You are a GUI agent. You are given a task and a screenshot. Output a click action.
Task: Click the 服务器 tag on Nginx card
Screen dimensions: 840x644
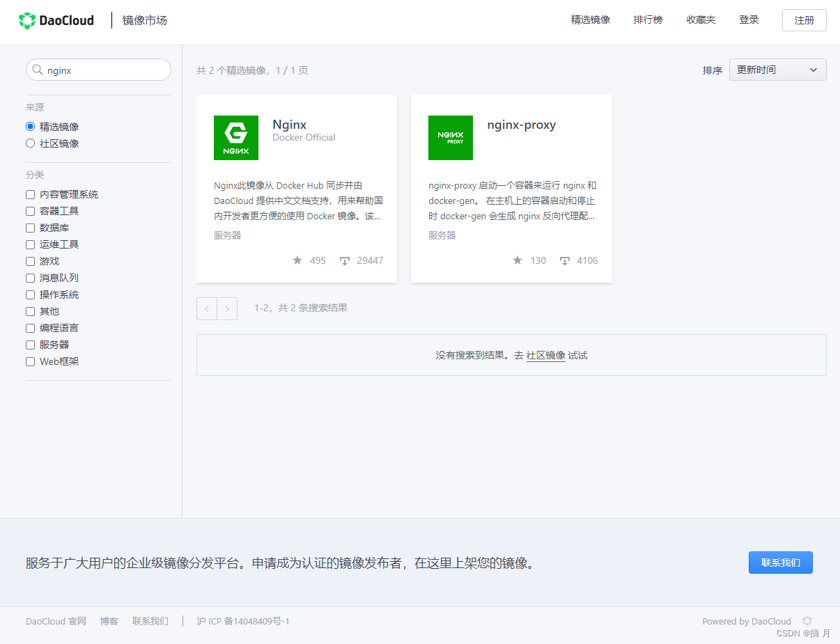coord(228,235)
